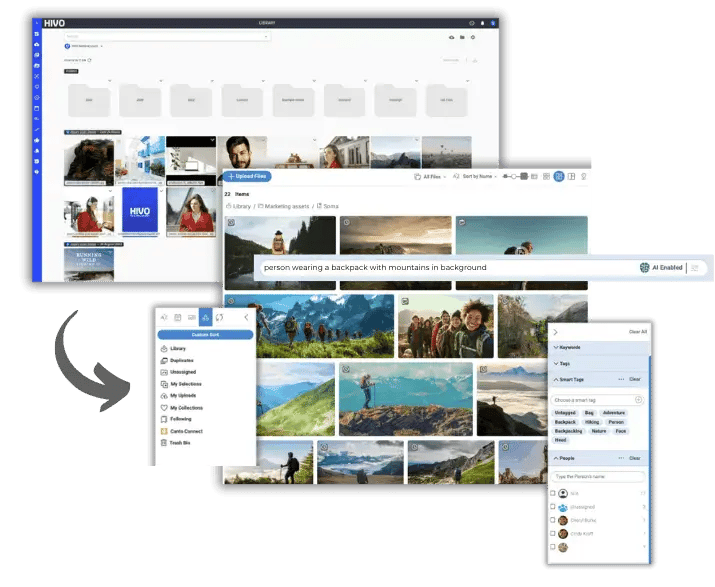Viewport: 715px width, 587px height.
Task: Click the plus icon in smart tag field
Action: [638, 399]
